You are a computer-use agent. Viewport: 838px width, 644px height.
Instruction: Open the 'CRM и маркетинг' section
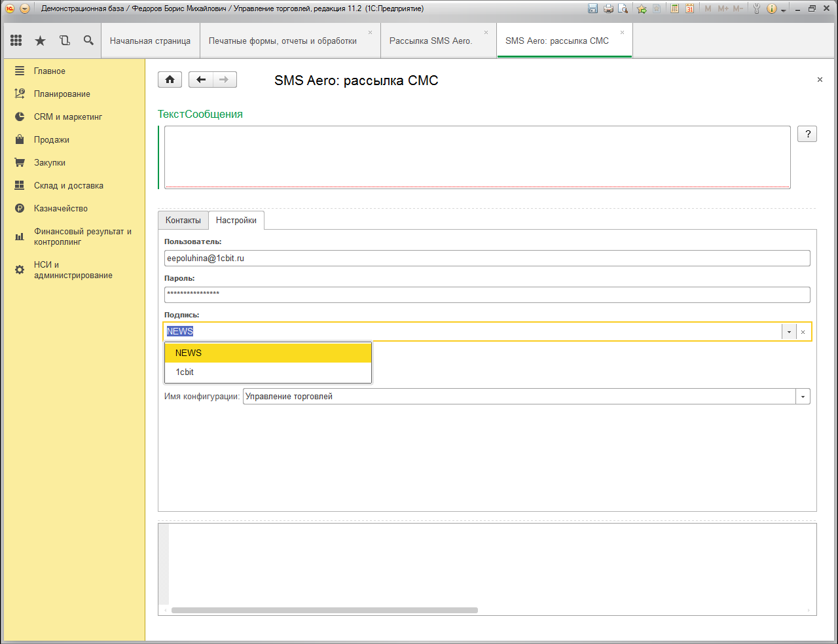point(68,117)
